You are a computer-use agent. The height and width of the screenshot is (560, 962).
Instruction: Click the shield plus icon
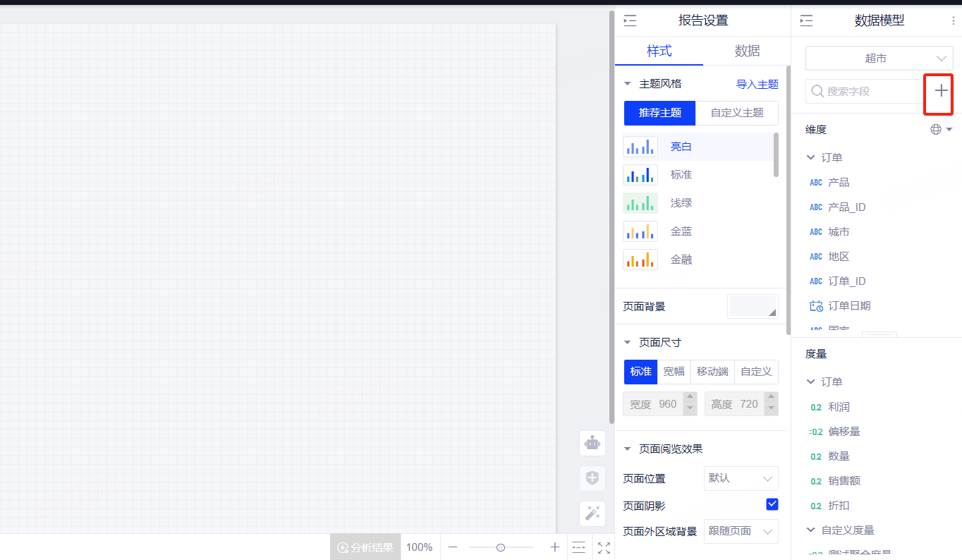[x=592, y=478]
